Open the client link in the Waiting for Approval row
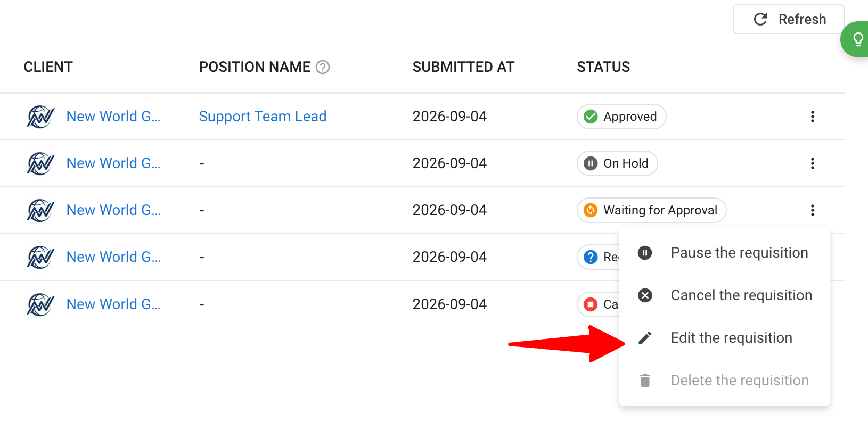The height and width of the screenshot is (430, 868). coord(113,210)
